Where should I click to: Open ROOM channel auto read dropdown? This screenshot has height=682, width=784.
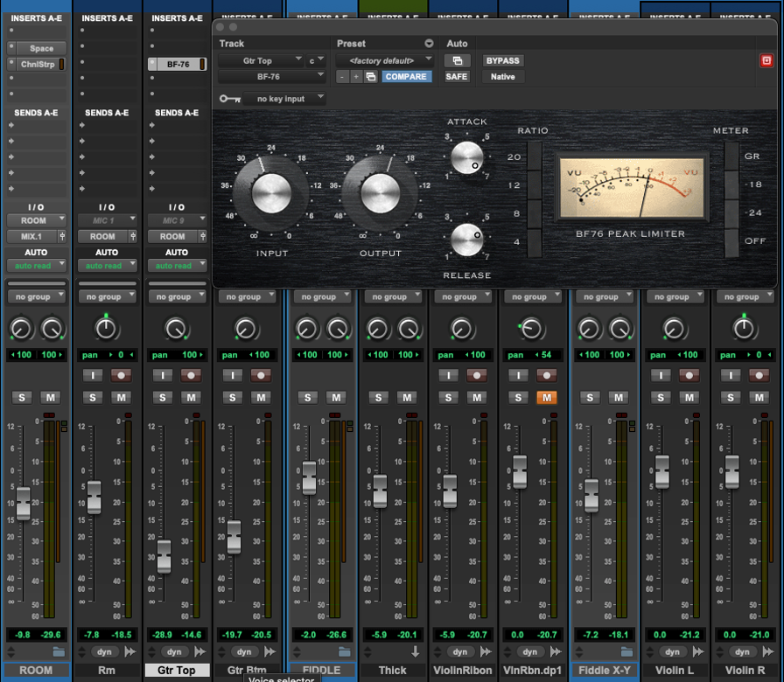36,266
